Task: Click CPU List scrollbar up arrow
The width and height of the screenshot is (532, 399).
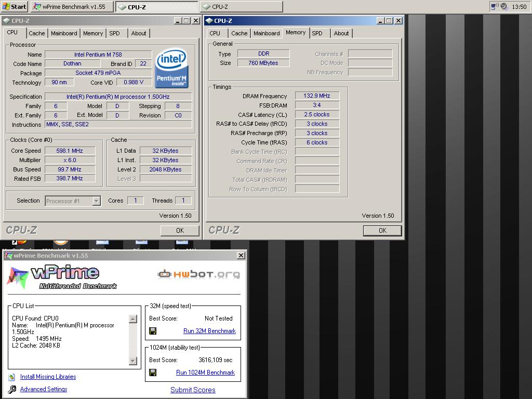Action: click(x=133, y=319)
